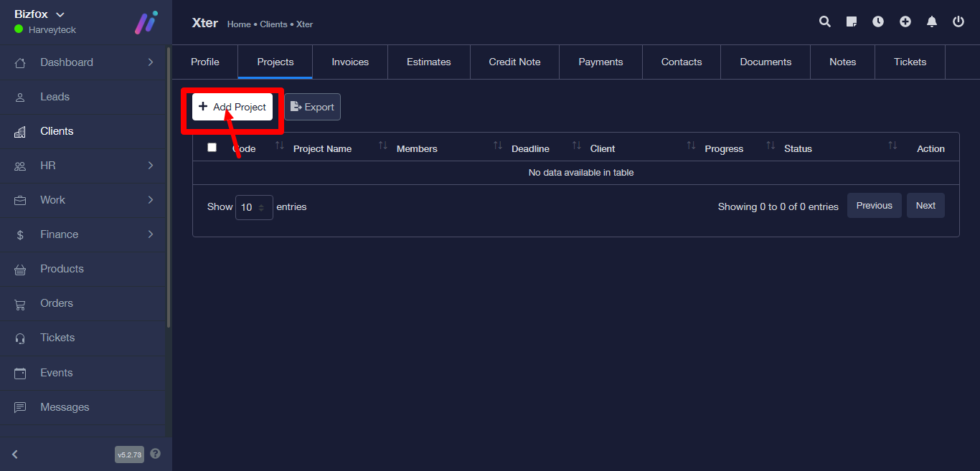Click the plus circle quick-add icon
980x471 pixels.
point(905,22)
